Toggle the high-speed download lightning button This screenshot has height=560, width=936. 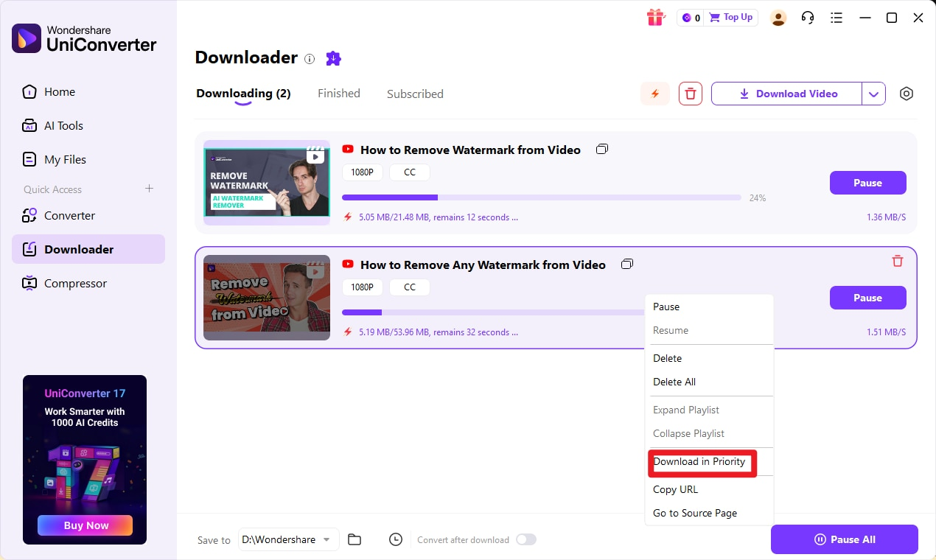[x=655, y=94]
